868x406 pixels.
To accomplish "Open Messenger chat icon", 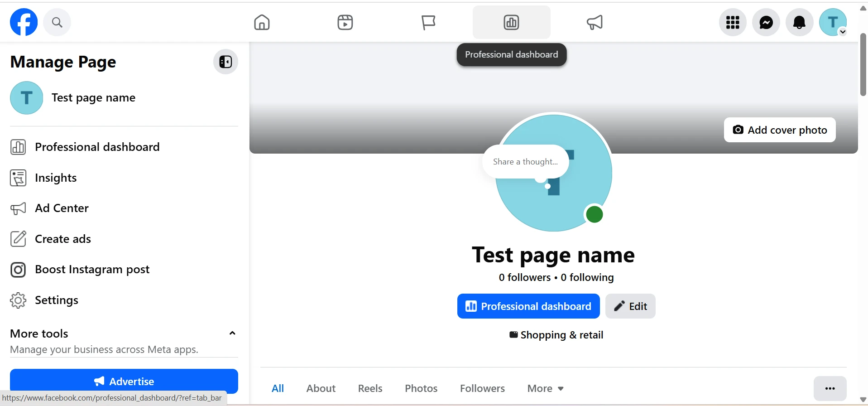I will coord(766,22).
